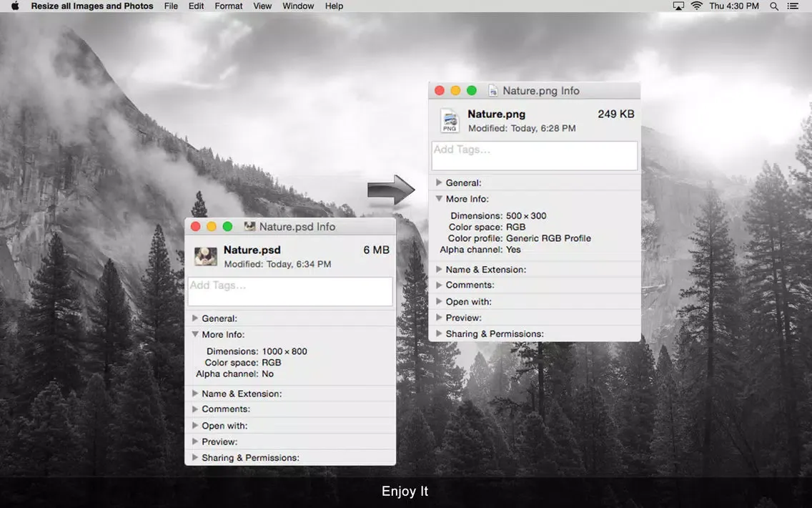
Task: Select the Nature.png file name text
Action: 496,114
